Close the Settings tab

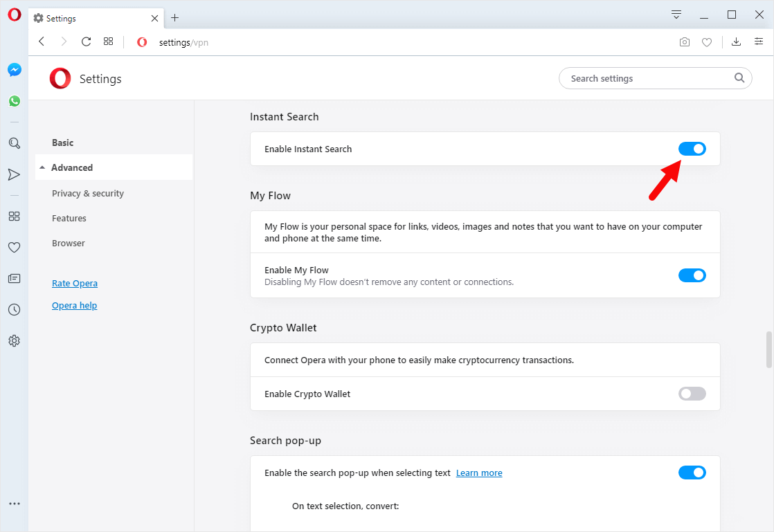click(x=154, y=18)
